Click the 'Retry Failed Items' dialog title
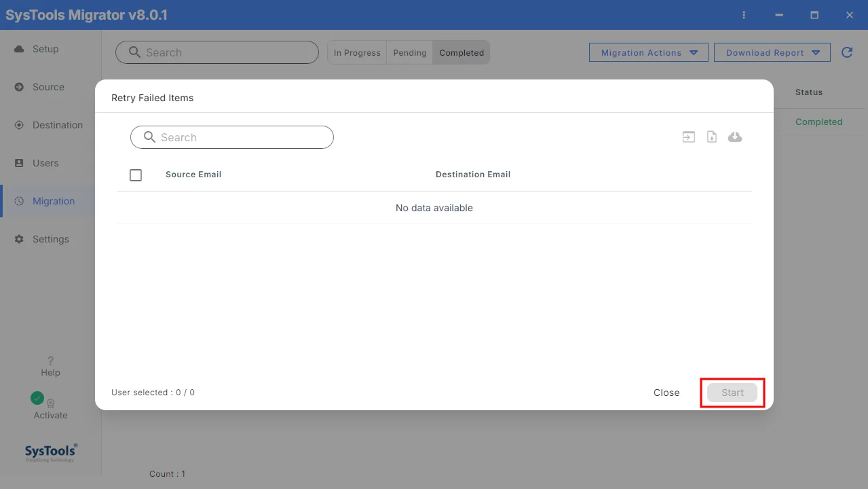This screenshot has width=868, height=489. 153,98
